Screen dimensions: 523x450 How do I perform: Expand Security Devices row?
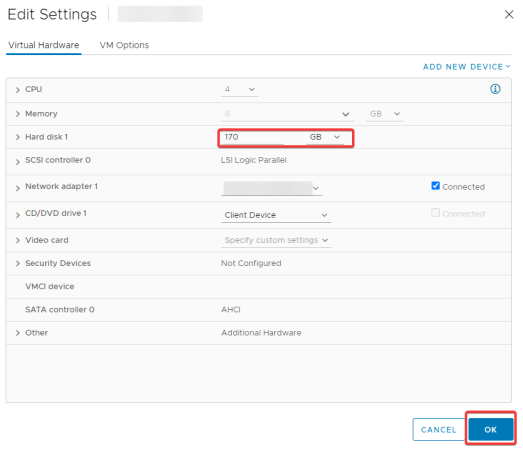tap(18, 264)
